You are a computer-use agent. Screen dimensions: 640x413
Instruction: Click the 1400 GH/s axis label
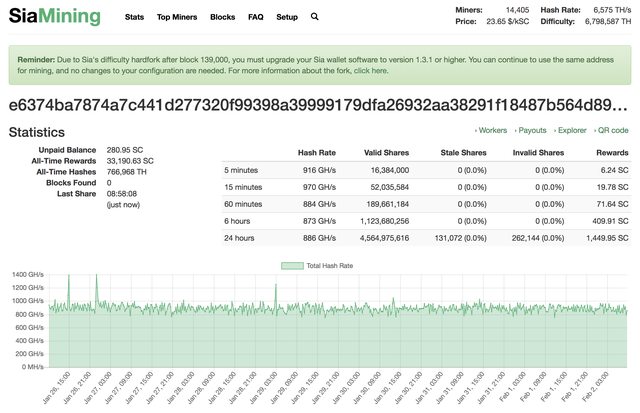point(28,275)
